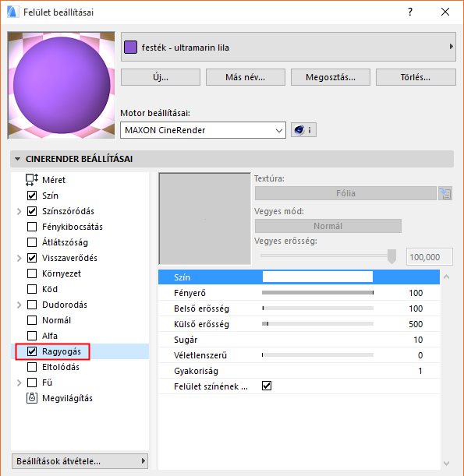Uncheck the Ragyogás checkbox
Image resolution: width=464 pixels, height=476 pixels.
32,351
